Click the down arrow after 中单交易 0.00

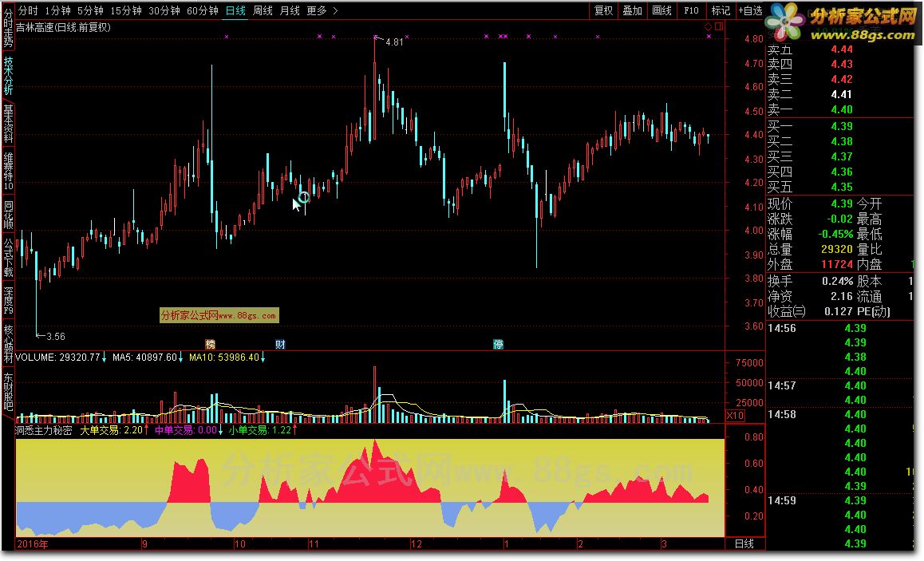point(221,430)
